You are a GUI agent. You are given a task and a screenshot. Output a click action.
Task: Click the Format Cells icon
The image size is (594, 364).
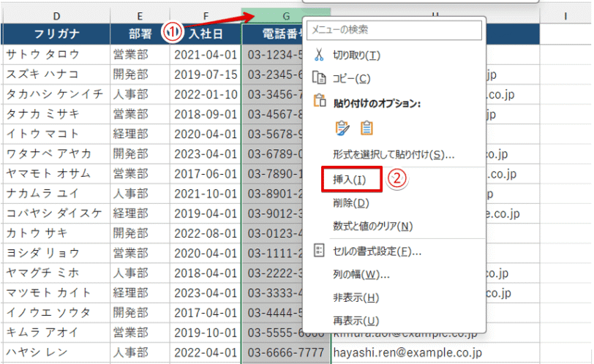pos(319,250)
